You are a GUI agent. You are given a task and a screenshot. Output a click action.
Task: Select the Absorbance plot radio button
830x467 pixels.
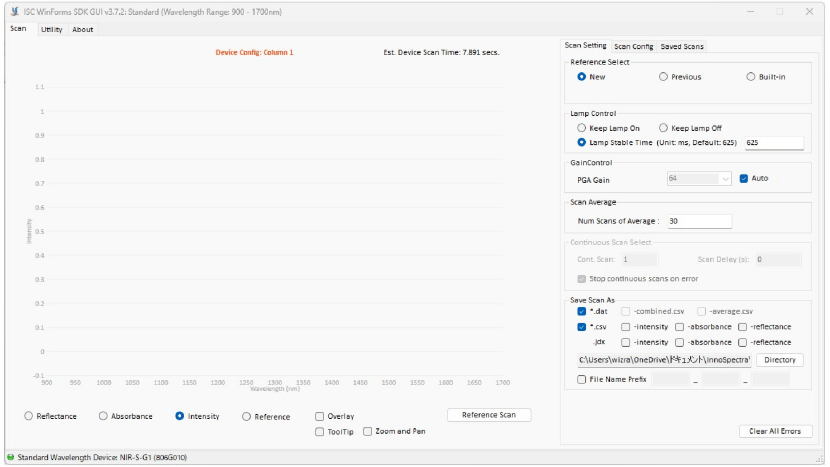(103, 416)
